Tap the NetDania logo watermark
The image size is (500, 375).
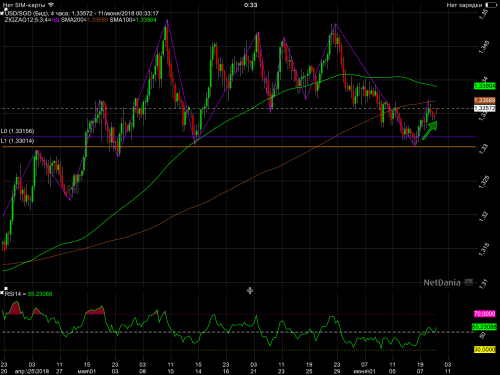(x=448, y=283)
